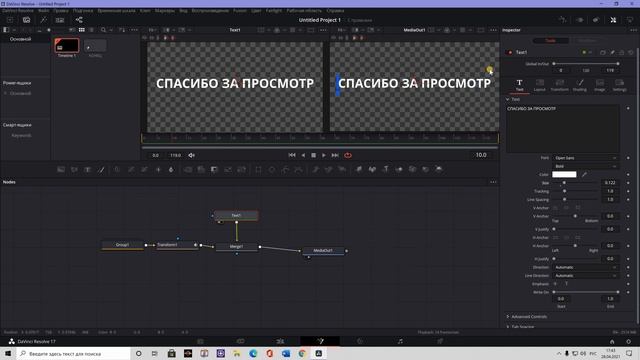
Task: Open the Справка menu
Action: coord(335,11)
